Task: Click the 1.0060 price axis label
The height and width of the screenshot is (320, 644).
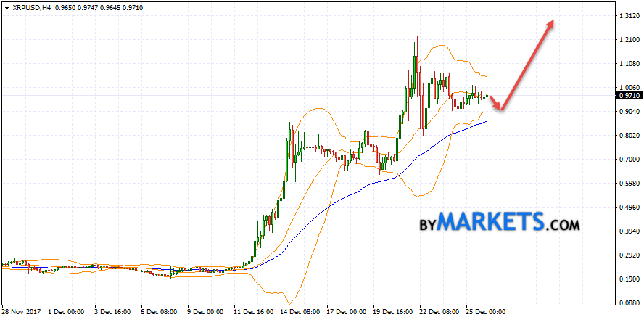Action: click(x=628, y=87)
